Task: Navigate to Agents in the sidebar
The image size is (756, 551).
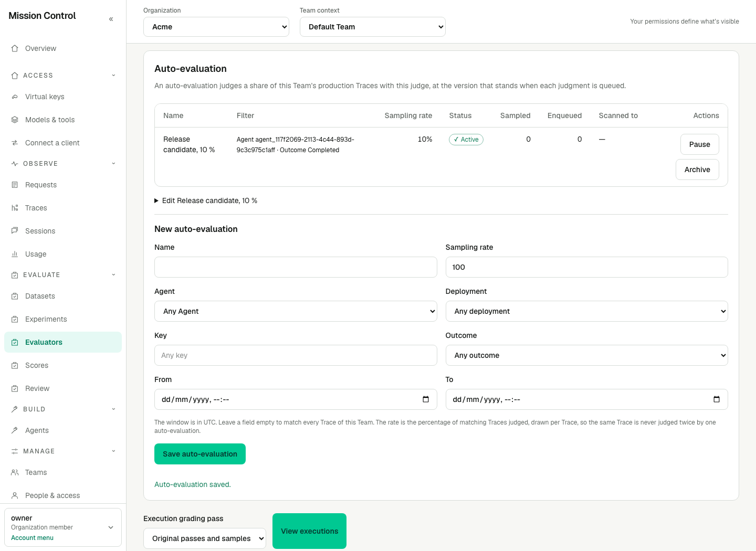Action: pos(63,430)
